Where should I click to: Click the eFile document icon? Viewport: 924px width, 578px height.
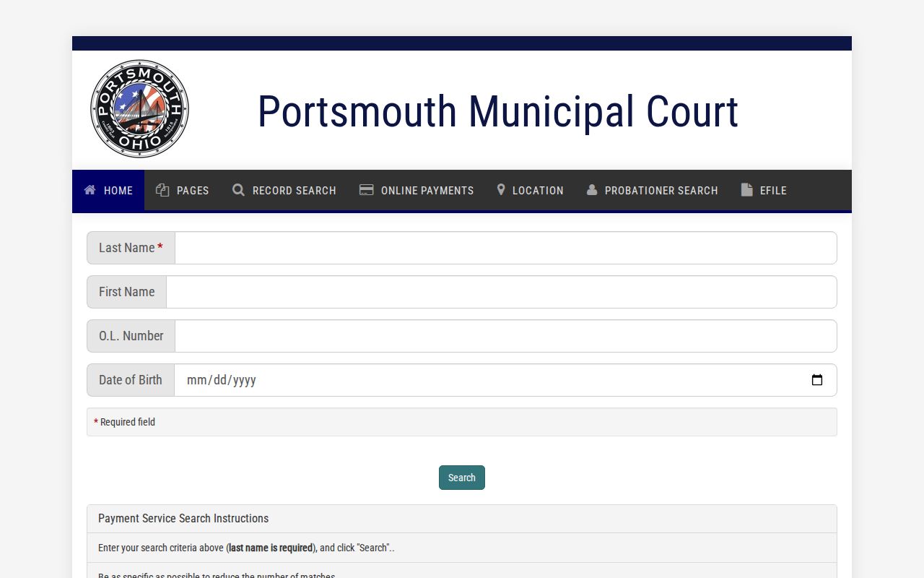(747, 190)
